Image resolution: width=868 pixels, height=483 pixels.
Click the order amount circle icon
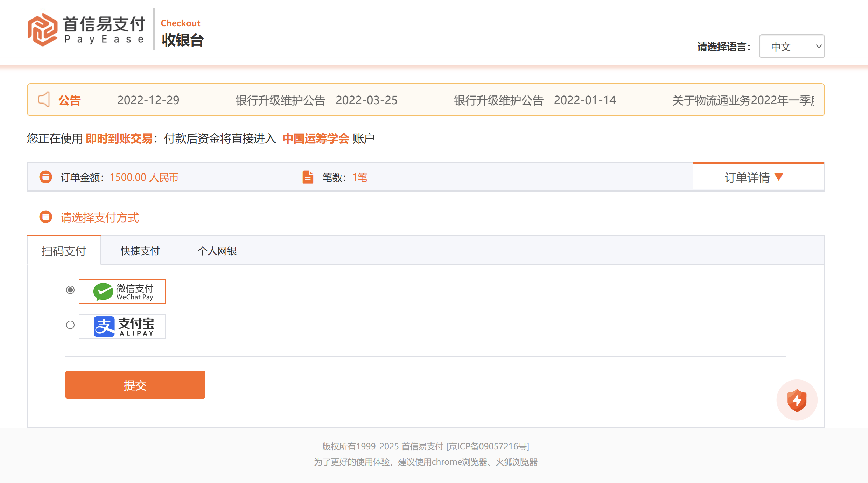tap(46, 177)
